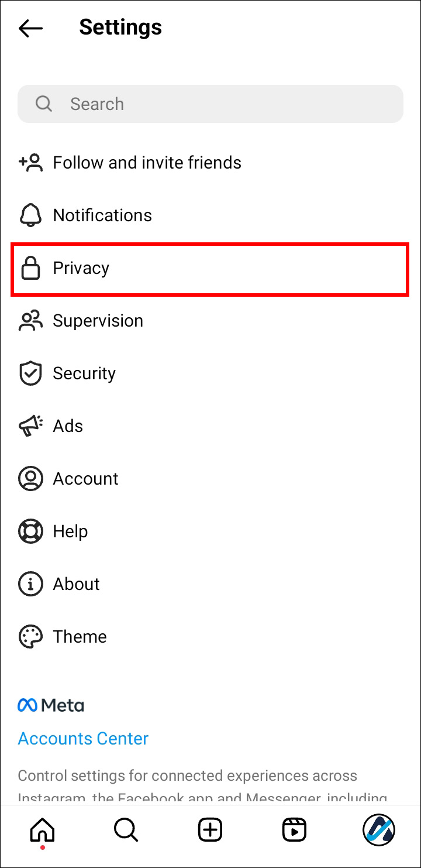Open the Notifications settings

coord(102,215)
